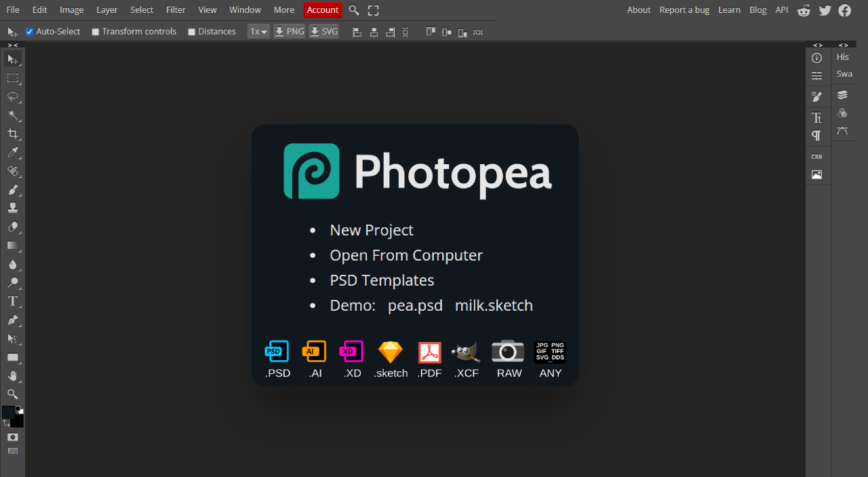Click the red Account button
Screen dimensions: 868x477
pos(323,10)
